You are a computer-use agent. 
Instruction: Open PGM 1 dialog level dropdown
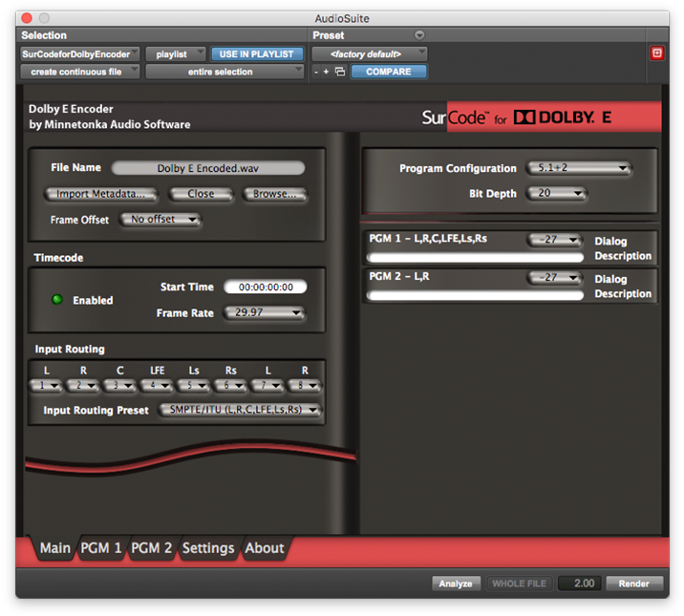pyautogui.click(x=555, y=240)
